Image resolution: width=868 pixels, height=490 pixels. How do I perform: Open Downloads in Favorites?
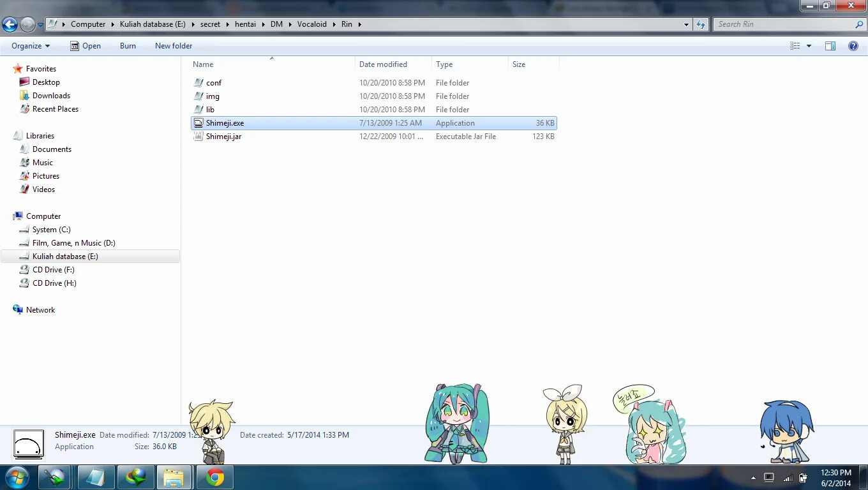tap(51, 96)
